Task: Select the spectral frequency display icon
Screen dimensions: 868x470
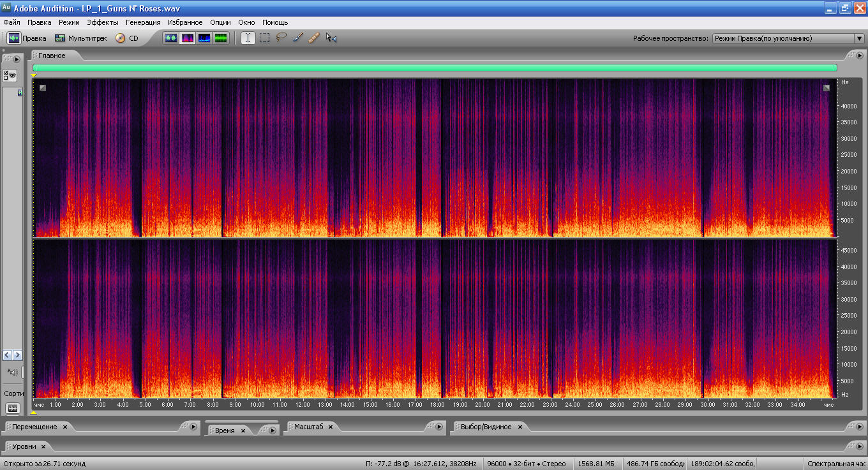Action: (x=188, y=38)
